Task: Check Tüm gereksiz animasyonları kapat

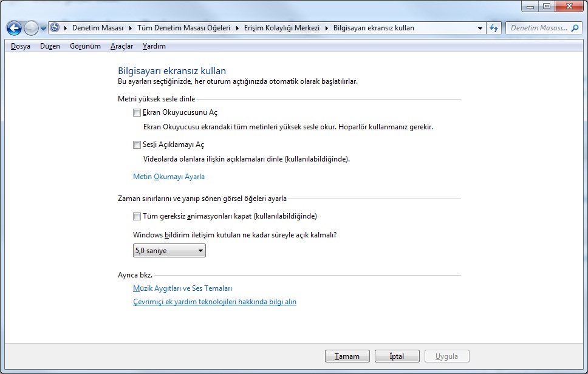Action: point(137,216)
